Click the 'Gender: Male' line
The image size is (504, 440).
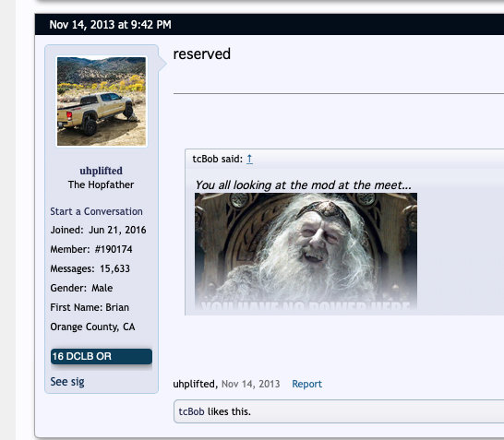point(81,288)
